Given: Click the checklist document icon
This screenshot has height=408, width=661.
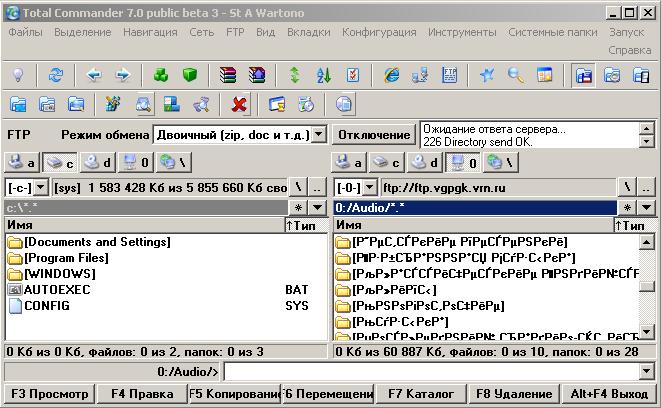Looking at the screenshot, I should point(352,75).
